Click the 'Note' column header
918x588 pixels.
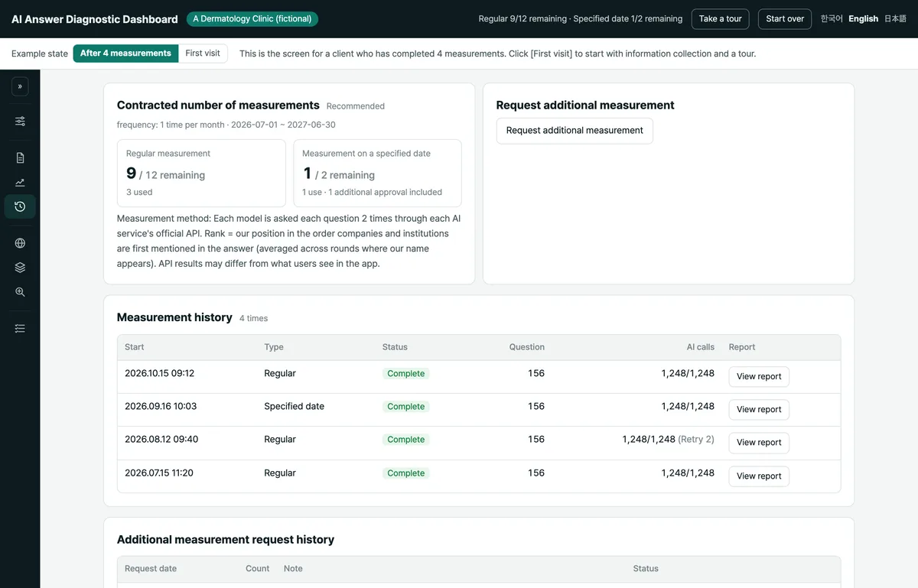coord(293,569)
